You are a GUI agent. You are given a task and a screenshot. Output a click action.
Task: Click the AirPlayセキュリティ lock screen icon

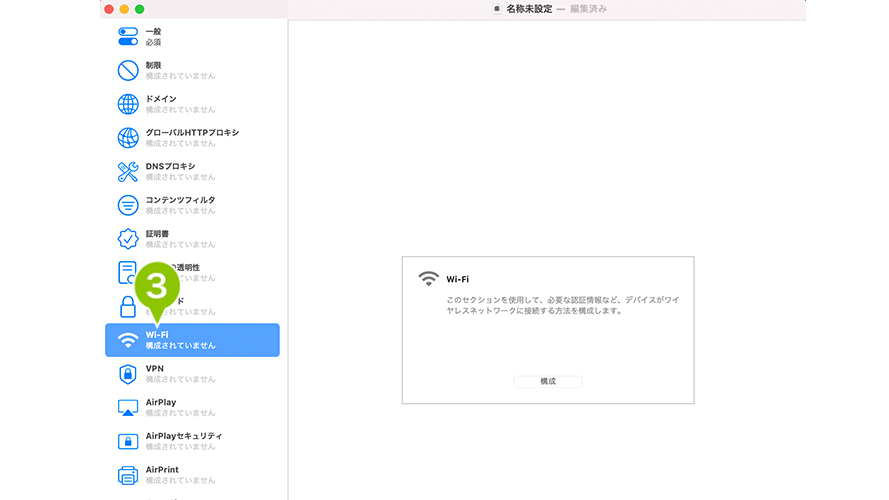pyautogui.click(x=128, y=442)
